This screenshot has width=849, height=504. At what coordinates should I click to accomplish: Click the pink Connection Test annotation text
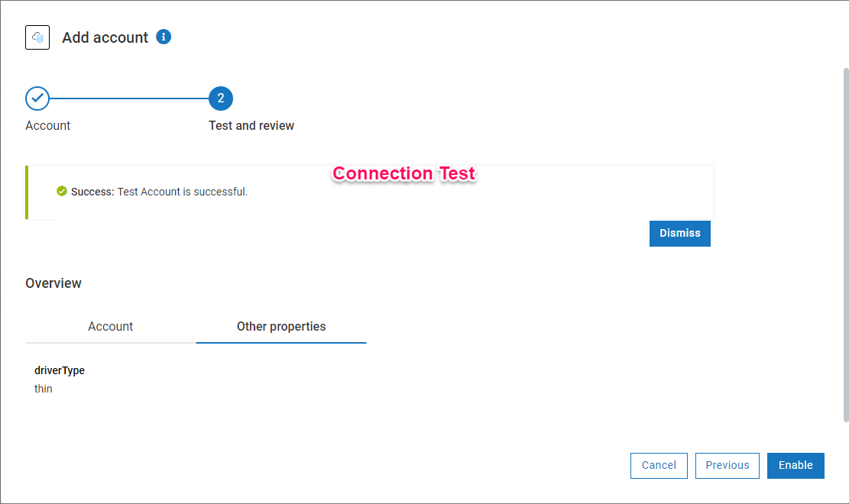(404, 174)
